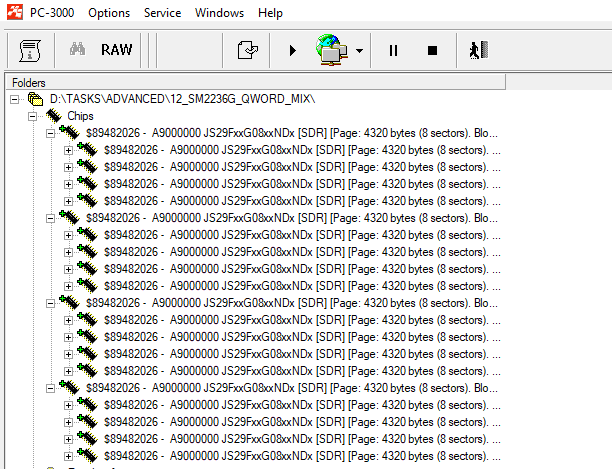Click the Stop square toolbar button
The image size is (612, 469).
click(432, 51)
